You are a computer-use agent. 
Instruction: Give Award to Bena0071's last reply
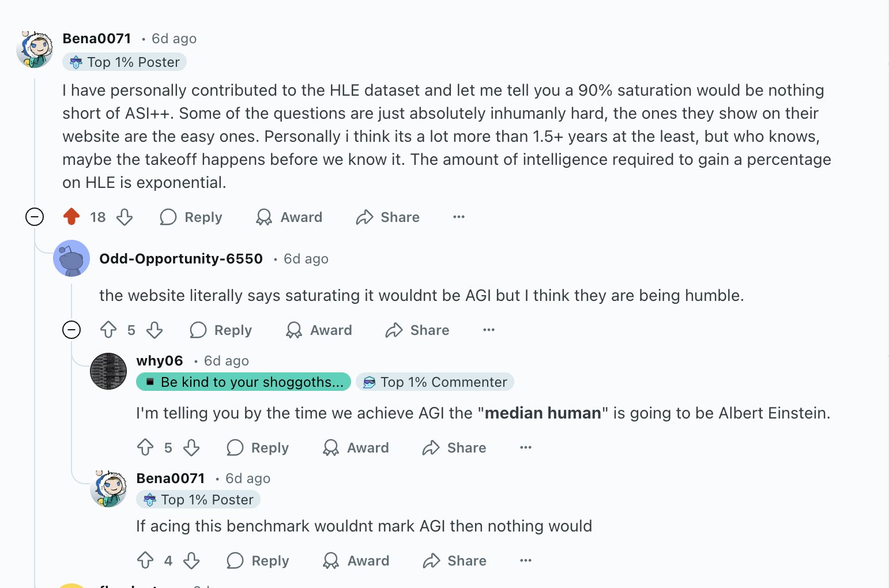coord(356,560)
